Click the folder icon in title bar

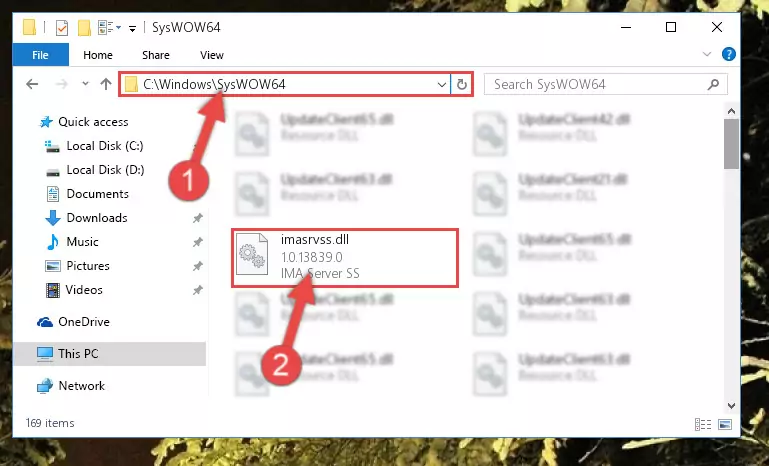29,27
